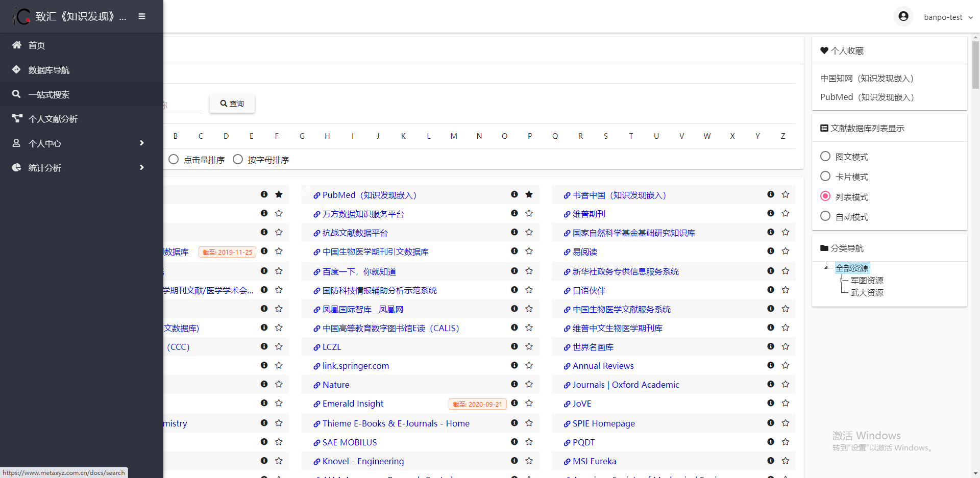980x478 pixels.
Task: Expand the 统计分析 submenu
Action: 82,168
